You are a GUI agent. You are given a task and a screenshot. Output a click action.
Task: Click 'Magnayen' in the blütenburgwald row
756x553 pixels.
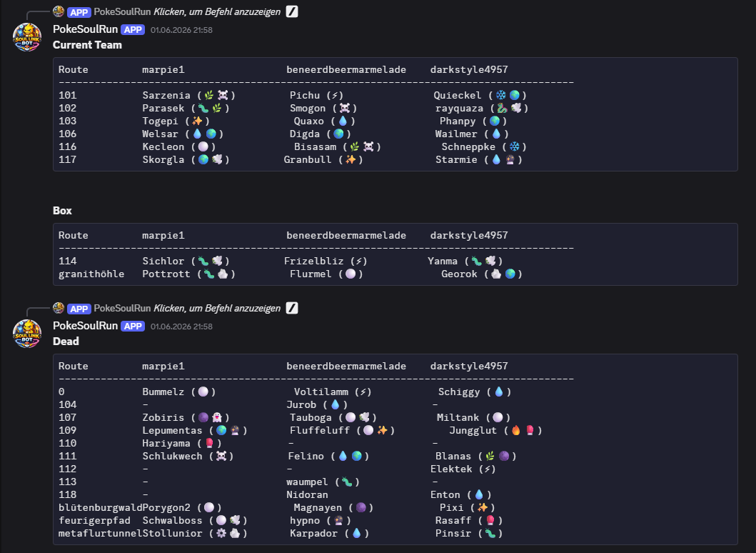[318, 508]
